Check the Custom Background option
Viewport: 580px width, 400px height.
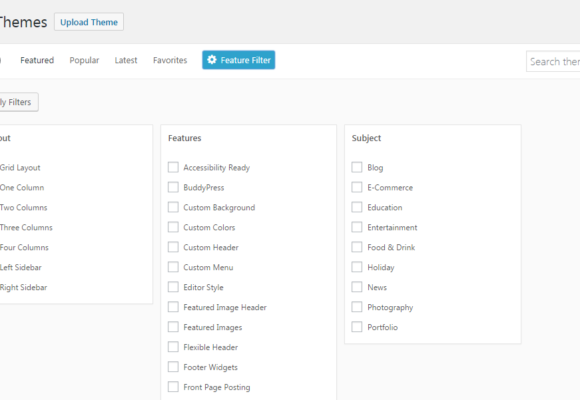(173, 207)
